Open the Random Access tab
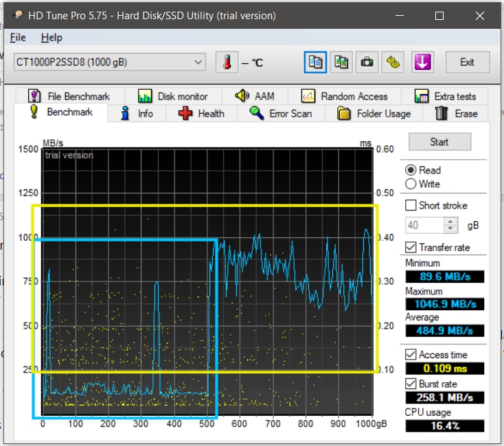 [344, 96]
